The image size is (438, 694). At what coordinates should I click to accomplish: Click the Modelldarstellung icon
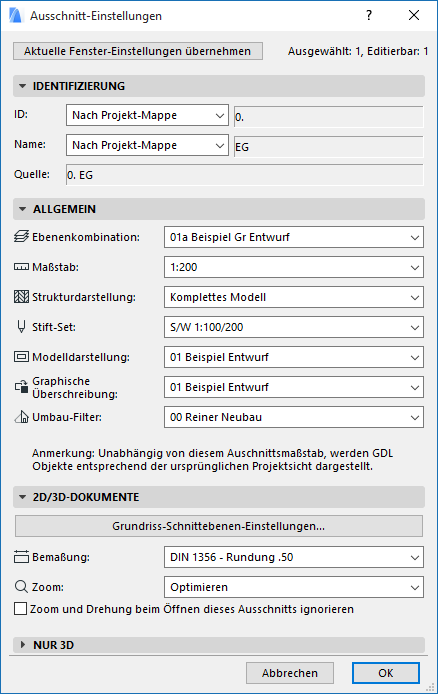(x=21, y=357)
